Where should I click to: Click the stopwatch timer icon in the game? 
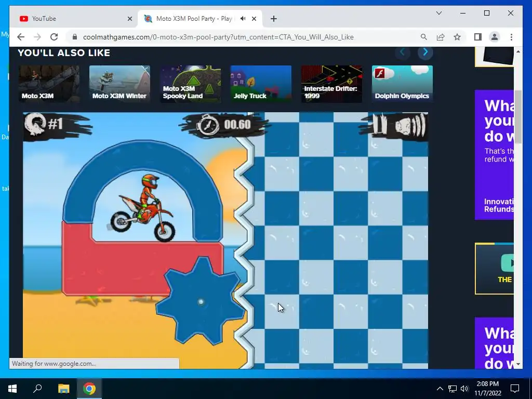click(208, 125)
